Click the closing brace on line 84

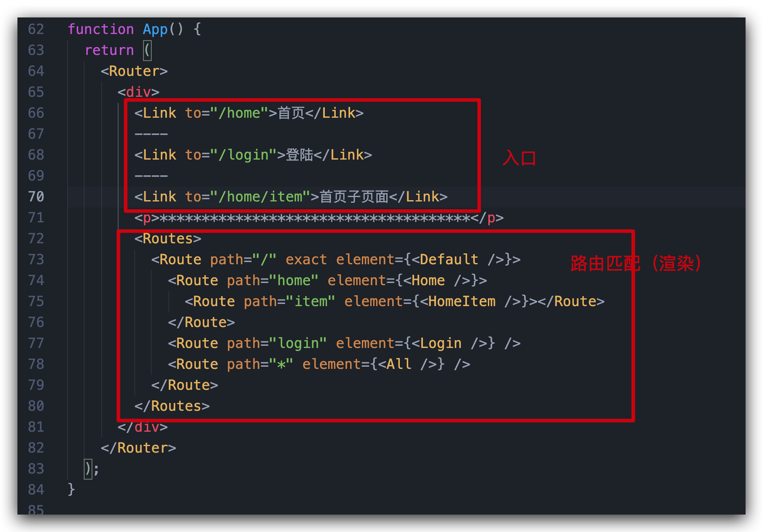(72, 490)
